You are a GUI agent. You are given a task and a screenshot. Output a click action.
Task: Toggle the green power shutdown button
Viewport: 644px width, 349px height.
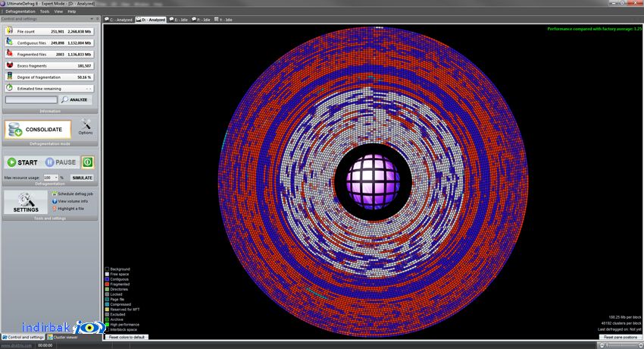pyautogui.click(x=87, y=162)
